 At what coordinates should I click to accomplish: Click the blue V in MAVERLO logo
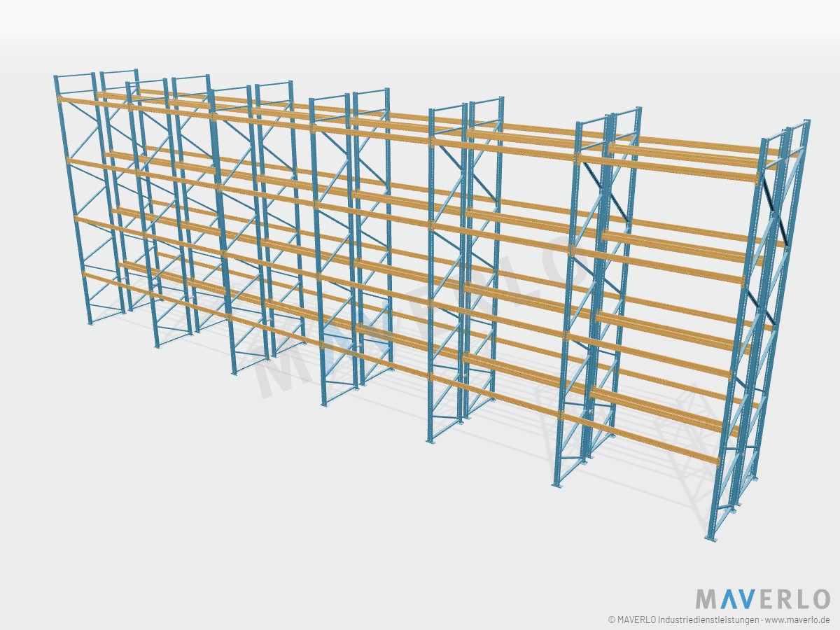(x=746, y=599)
